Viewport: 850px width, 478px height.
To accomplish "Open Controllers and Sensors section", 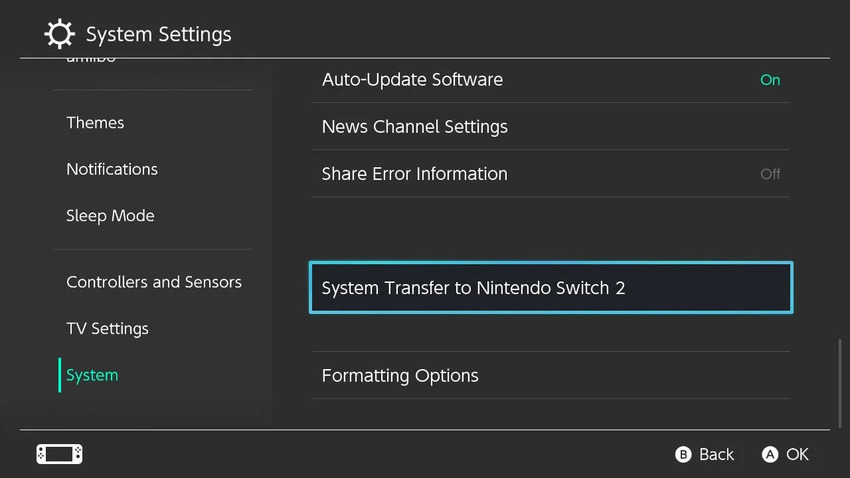I will [x=154, y=282].
